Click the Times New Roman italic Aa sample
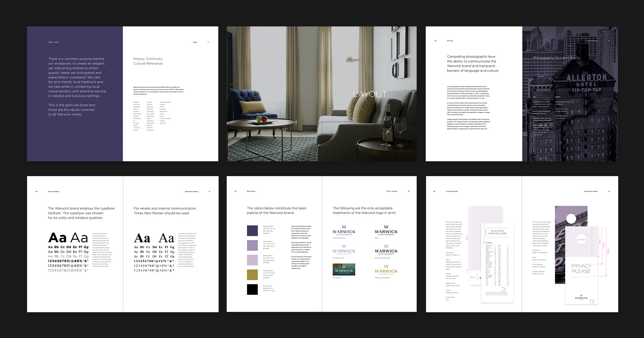The height and width of the screenshot is (338, 644). 166,238
